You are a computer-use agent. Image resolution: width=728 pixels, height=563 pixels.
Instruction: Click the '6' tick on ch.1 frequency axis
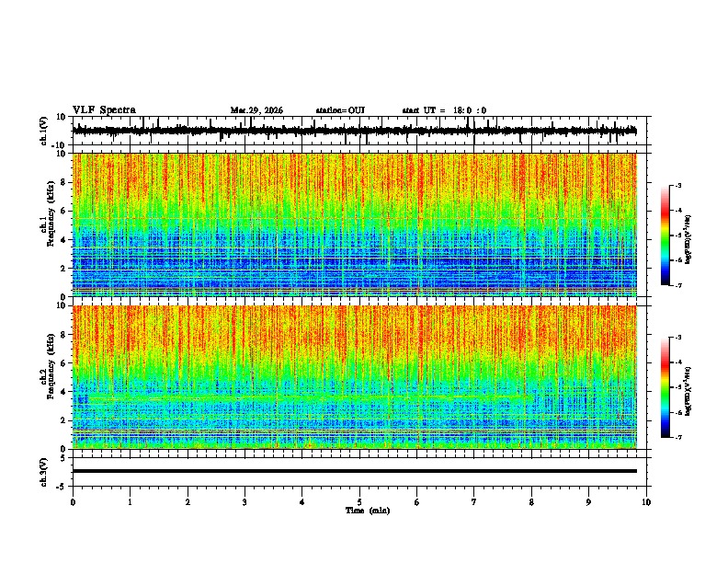point(64,211)
